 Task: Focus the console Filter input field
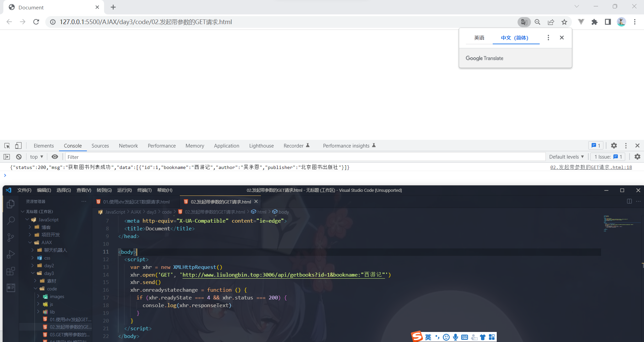(x=201, y=157)
